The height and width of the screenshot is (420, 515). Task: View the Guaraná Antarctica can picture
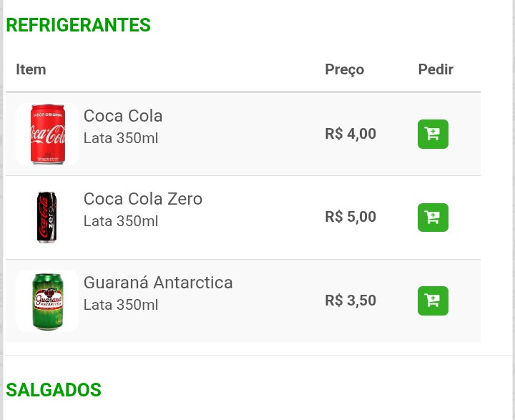47,301
